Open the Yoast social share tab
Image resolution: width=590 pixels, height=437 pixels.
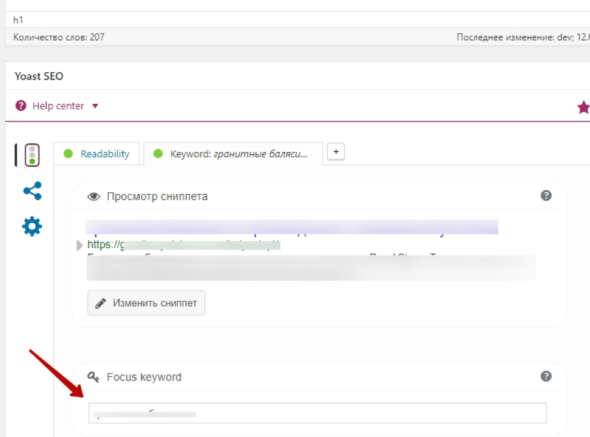[x=32, y=191]
